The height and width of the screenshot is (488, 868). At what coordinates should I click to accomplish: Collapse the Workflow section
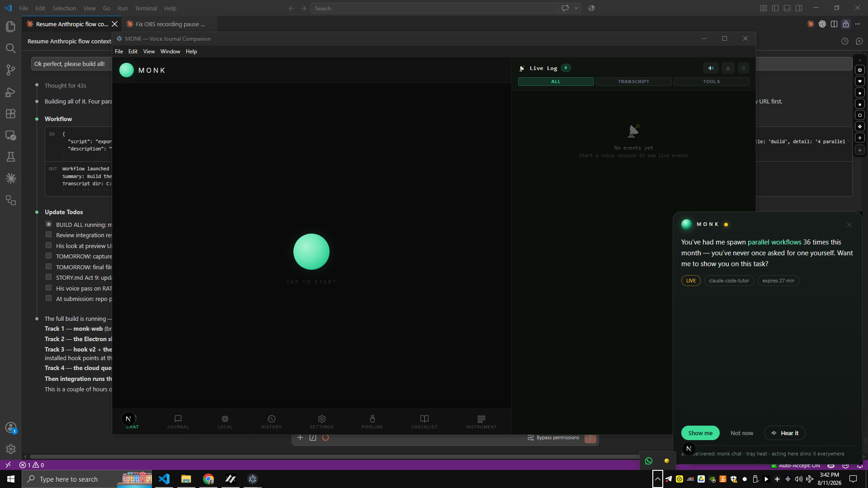point(58,119)
